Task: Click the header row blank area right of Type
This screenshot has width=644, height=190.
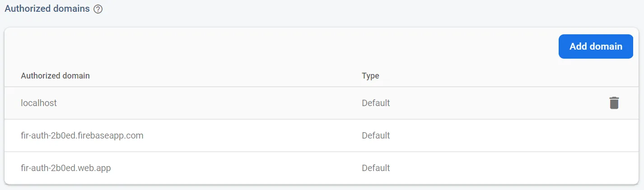Action: click(x=497, y=76)
